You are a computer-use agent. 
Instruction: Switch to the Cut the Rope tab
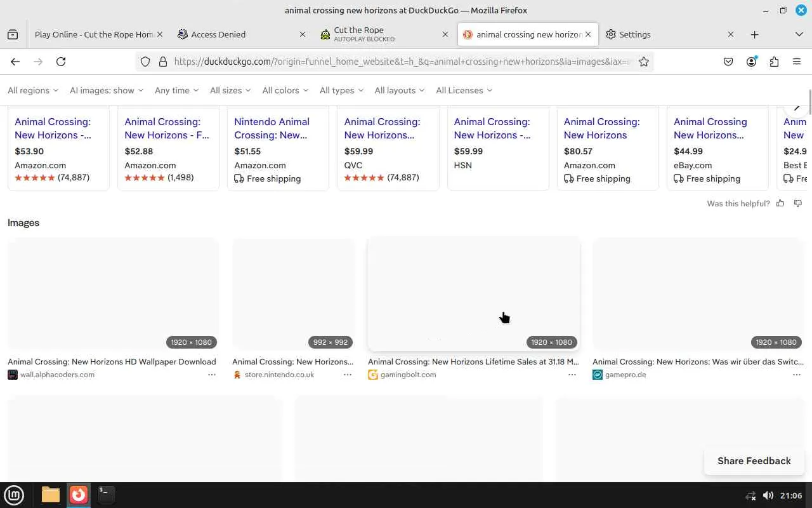pos(385,34)
